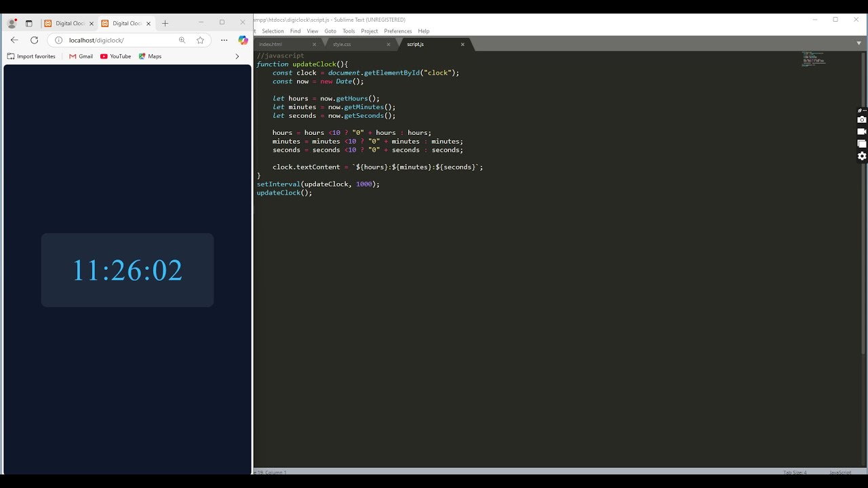The image size is (868, 488).
Task: Open Sublime Text Selection menu
Action: point(273,31)
